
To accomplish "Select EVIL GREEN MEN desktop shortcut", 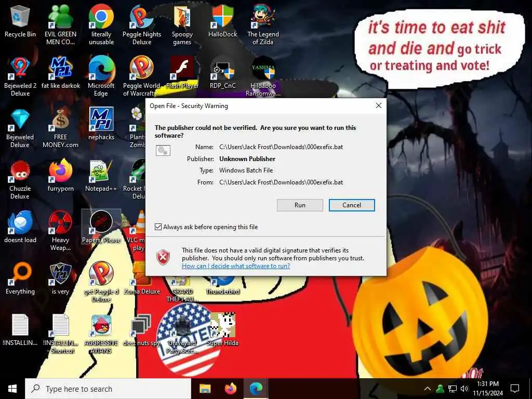I will (60, 24).
